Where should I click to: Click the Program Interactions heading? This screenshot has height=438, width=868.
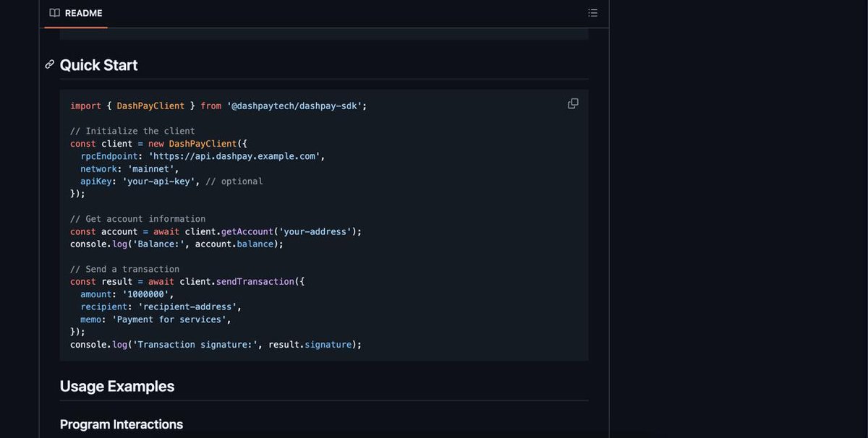pos(121,424)
